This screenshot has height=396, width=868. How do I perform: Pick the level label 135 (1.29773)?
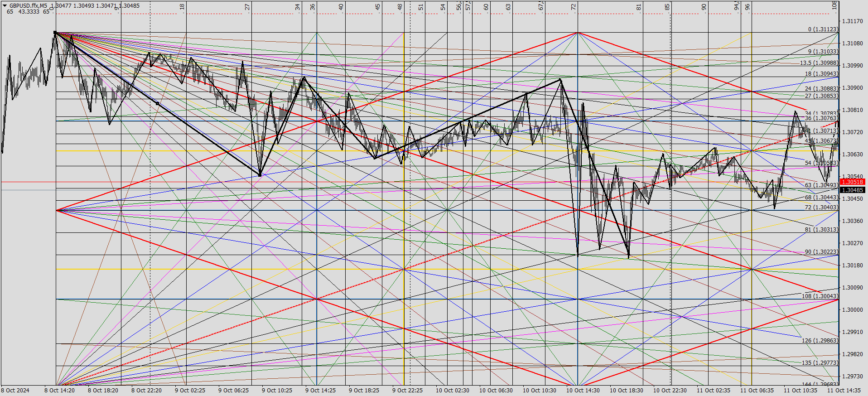(x=820, y=363)
